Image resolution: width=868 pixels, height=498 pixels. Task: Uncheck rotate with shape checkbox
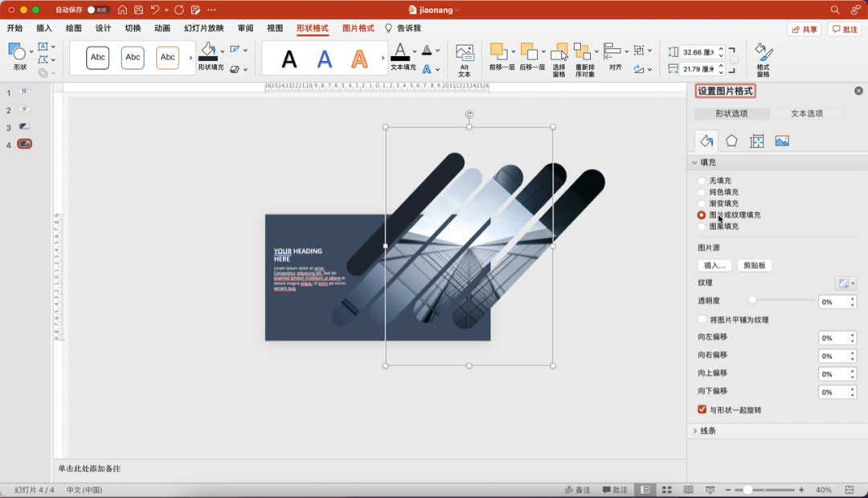coord(702,410)
